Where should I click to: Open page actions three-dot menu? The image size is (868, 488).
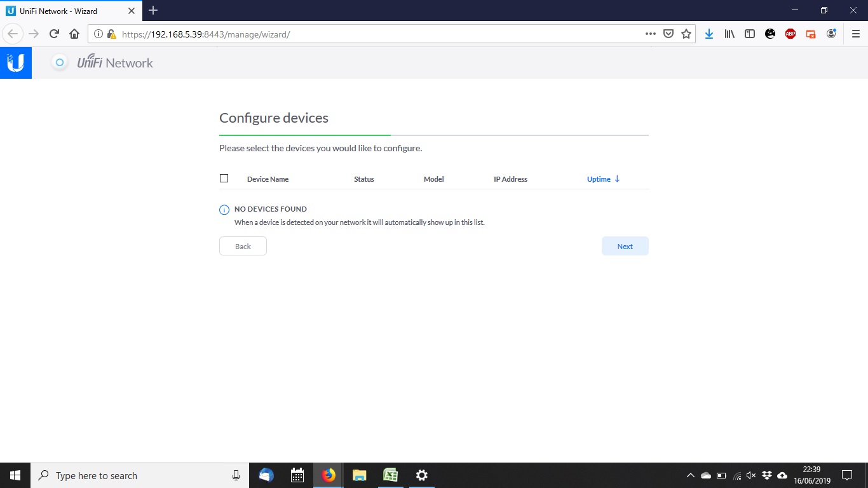click(x=650, y=34)
